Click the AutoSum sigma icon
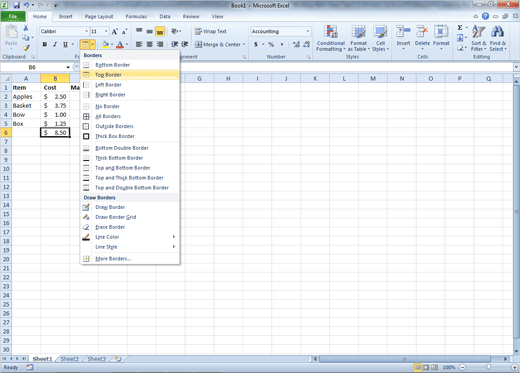This screenshot has width=520, height=373. click(460, 28)
